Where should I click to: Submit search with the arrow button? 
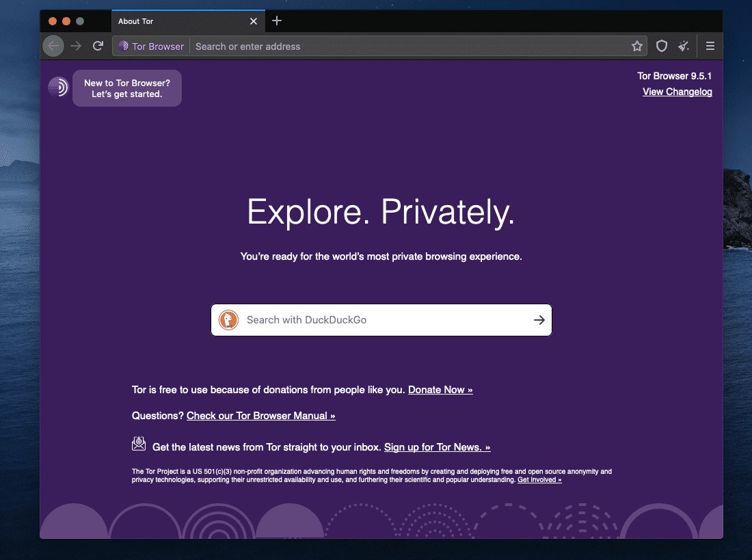(539, 320)
